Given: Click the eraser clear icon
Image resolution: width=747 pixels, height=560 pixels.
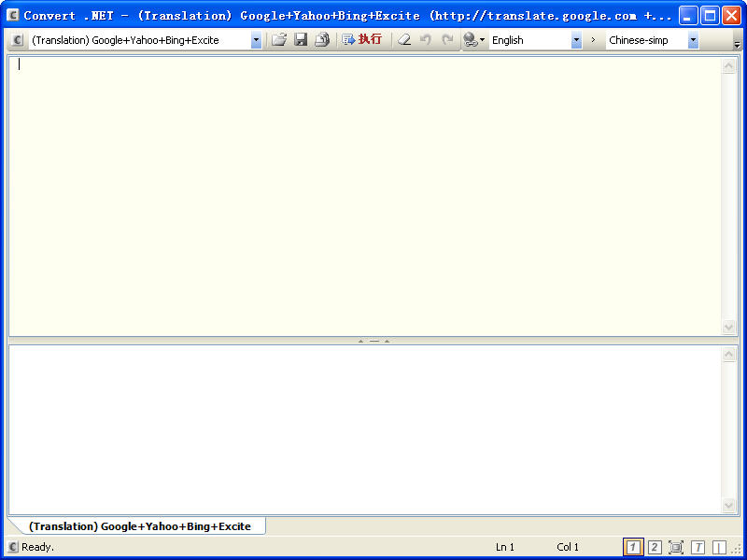Looking at the screenshot, I should 404,40.
